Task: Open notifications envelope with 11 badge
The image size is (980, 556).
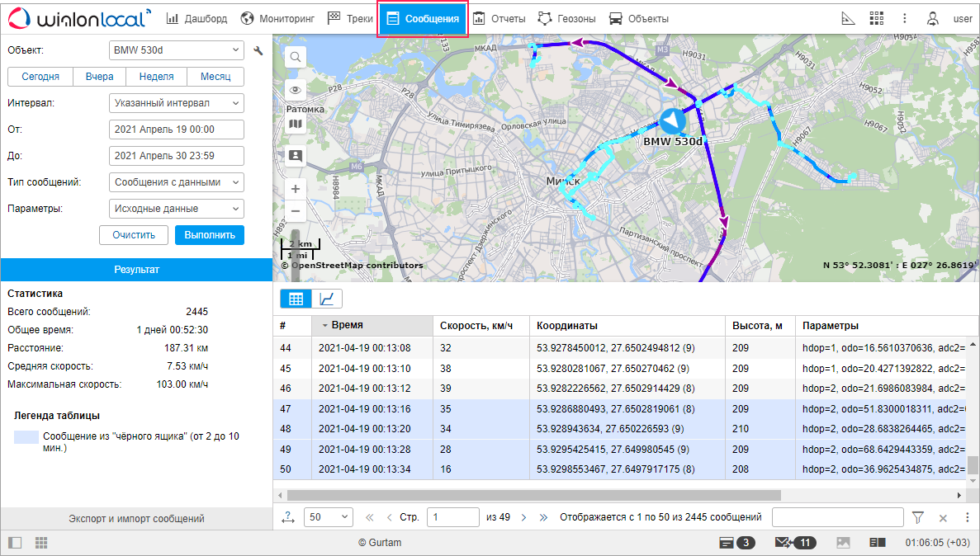Action: point(795,543)
